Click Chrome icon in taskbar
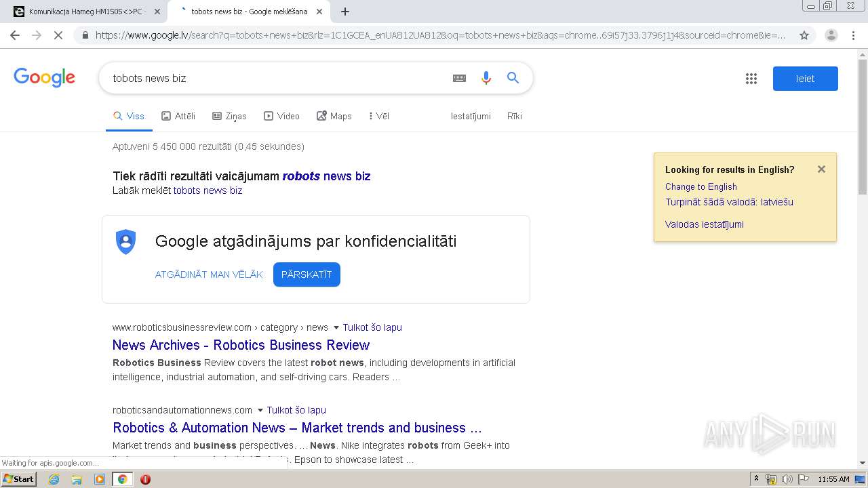Viewport: 868px width, 488px height. pos(122,479)
